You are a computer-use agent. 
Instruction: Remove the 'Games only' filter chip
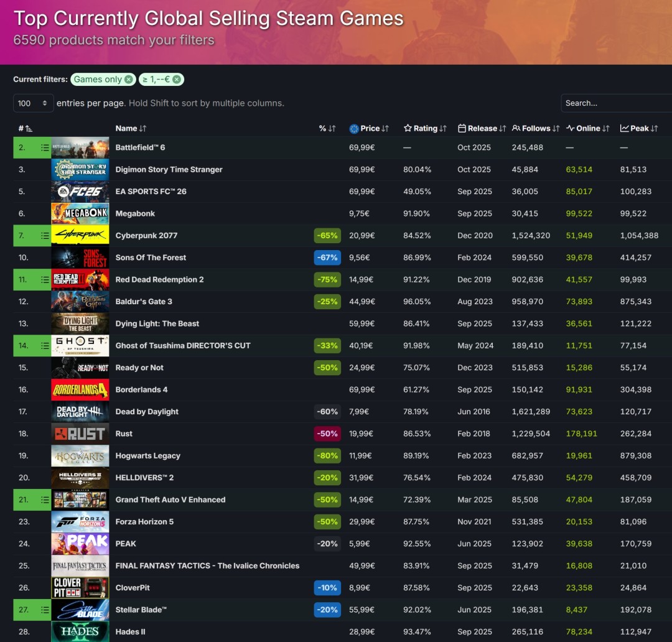point(128,80)
